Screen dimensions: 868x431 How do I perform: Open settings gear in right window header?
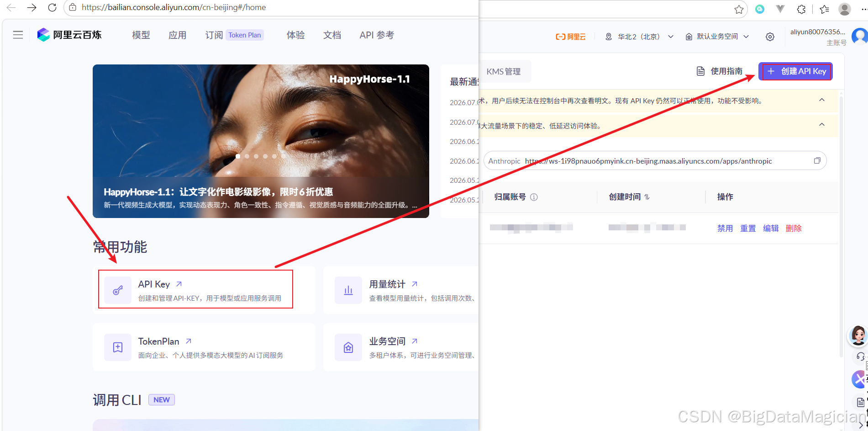[770, 37]
